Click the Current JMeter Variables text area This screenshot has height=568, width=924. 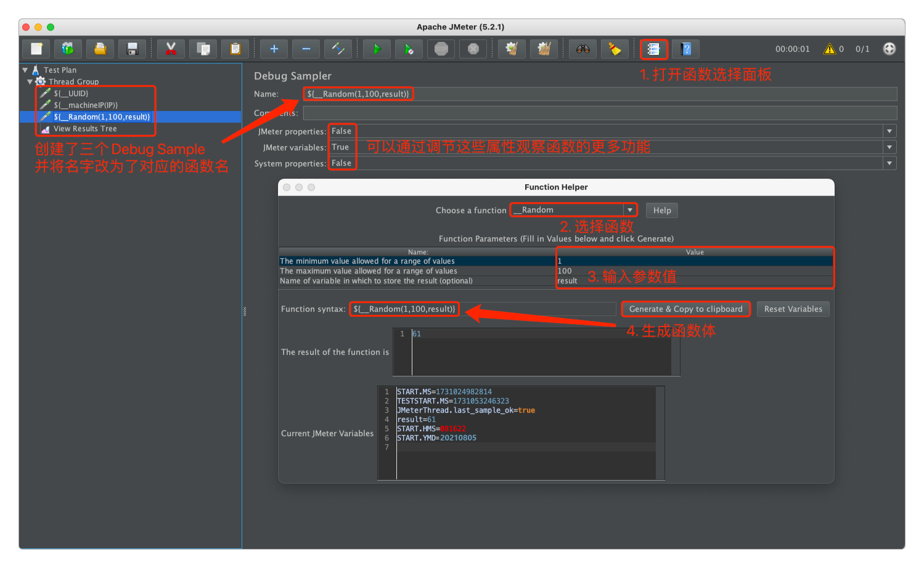tap(521, 433)
